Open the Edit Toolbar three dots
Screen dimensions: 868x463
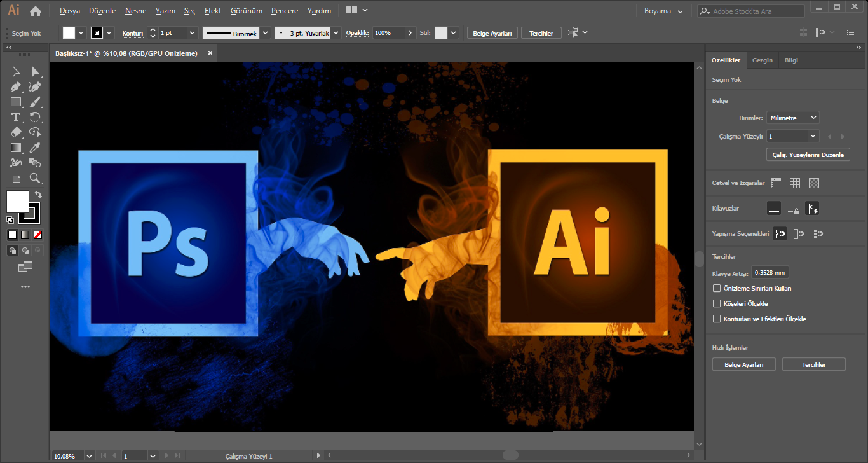point(25,287)
